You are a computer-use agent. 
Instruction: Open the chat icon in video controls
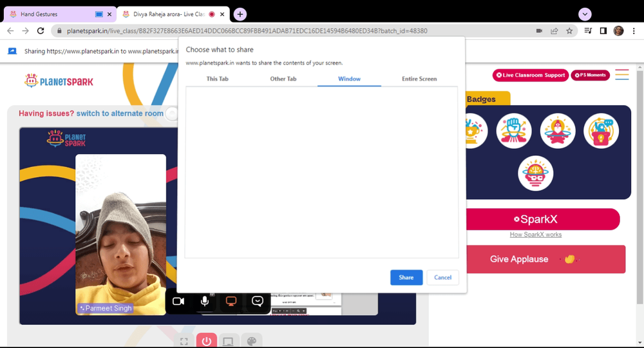[x=257, y=301]
